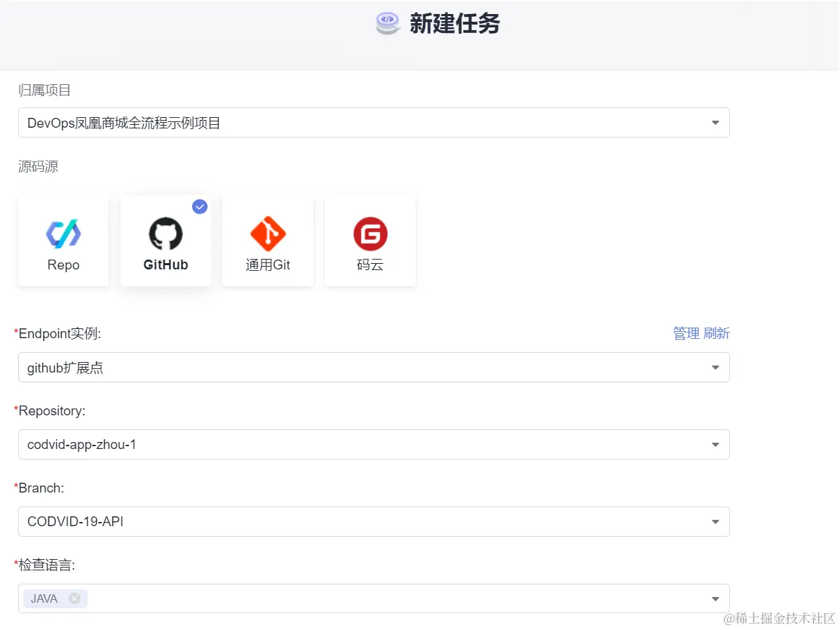Screen dimensions: 840x630
Task: Click the 新建任务 page title
Action: coord(455,23)
